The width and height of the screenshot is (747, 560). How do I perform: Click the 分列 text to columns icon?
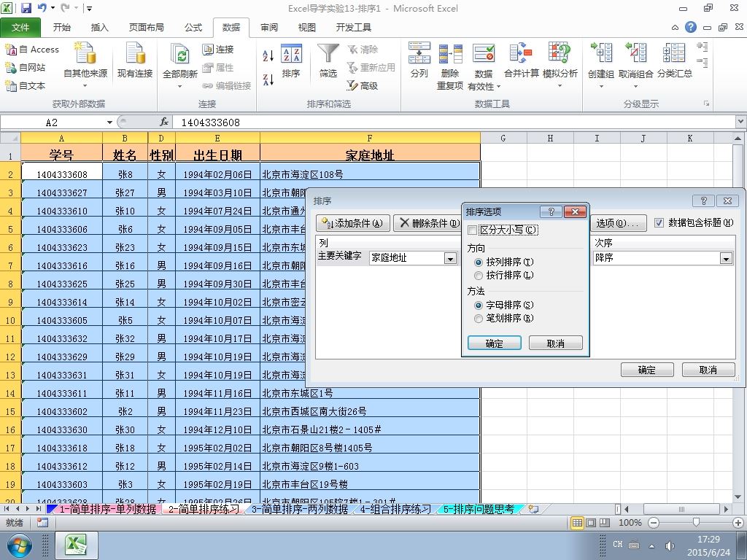point(419,52)
